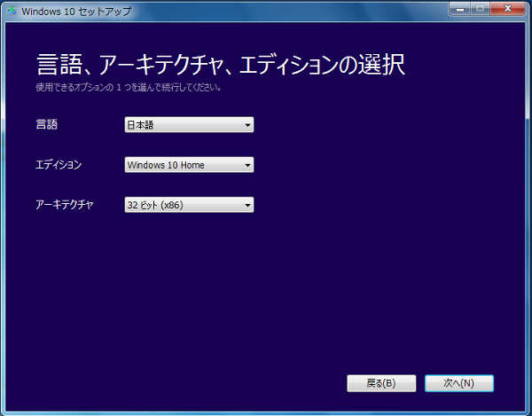Click the heading 言語、アーキテクチャ、エディションの選択
Image resolution: width=532 pixels, height=416 pixels.
pos(220,65)
